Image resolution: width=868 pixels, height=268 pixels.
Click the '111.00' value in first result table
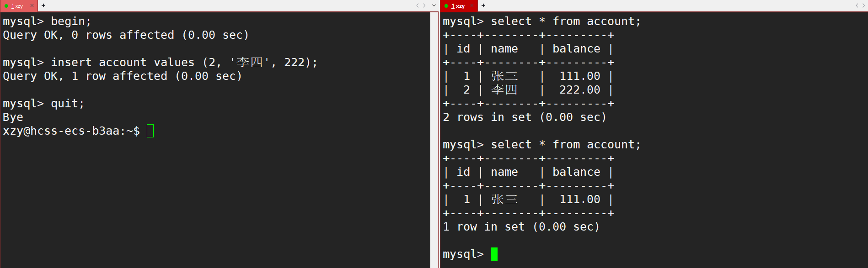[579, 76]
